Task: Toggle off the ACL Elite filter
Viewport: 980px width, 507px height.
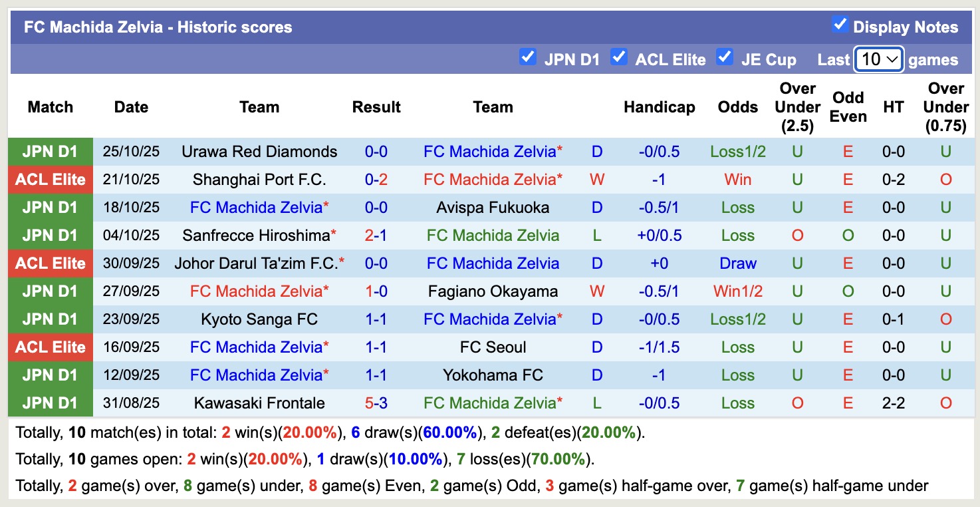Action: click(x=619, y=57)
